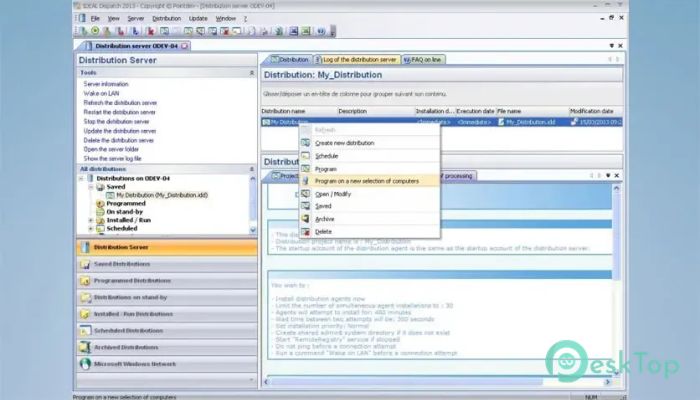
Task: Open Saved Distributions in the navigation pane
Action: coord(167,264)
